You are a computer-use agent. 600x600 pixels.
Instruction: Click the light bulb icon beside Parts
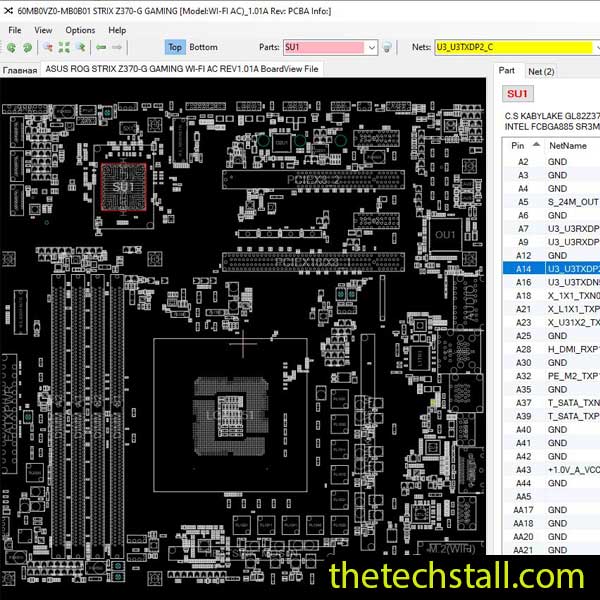(x=387, y=47)
